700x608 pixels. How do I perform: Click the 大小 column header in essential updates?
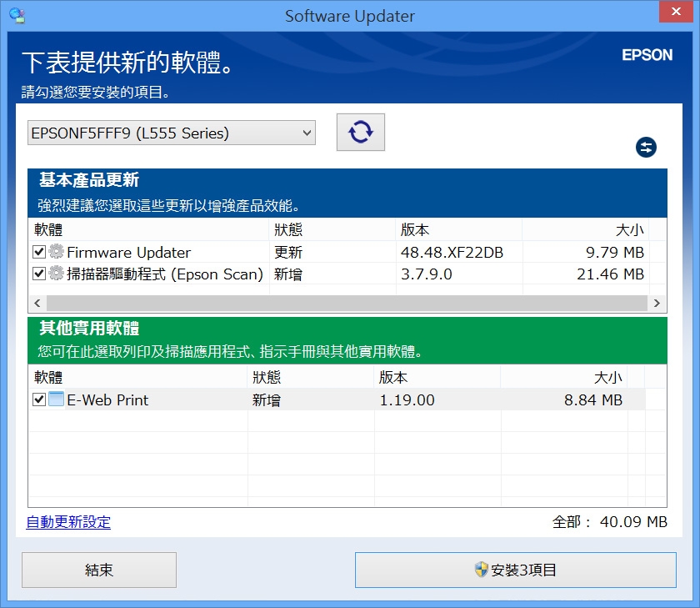tap(586, 229)
